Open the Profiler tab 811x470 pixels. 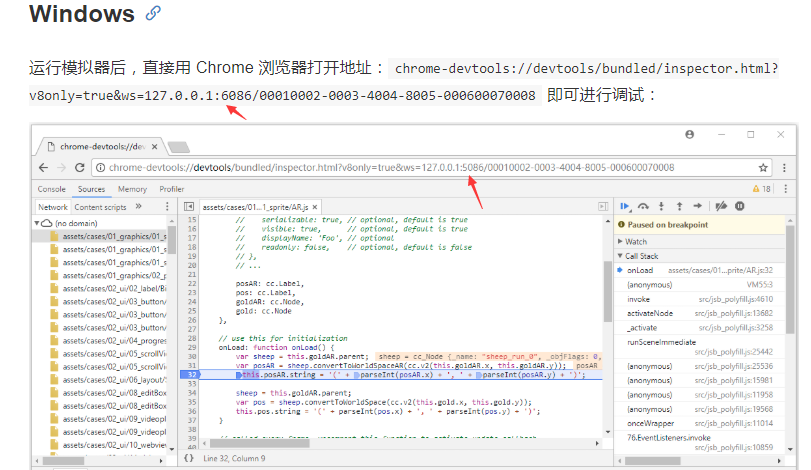[x=172, y=189]
